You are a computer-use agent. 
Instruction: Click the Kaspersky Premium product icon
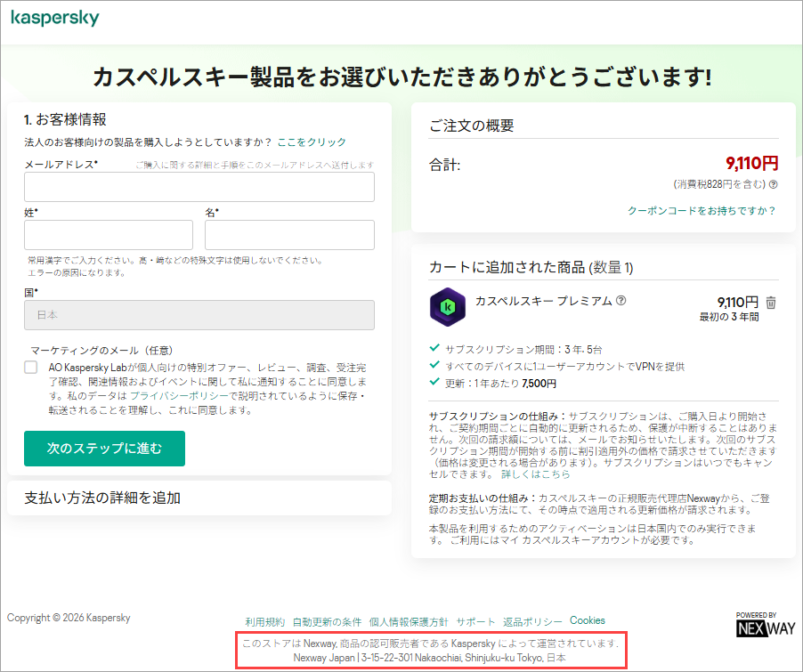(x=448, y=307)
